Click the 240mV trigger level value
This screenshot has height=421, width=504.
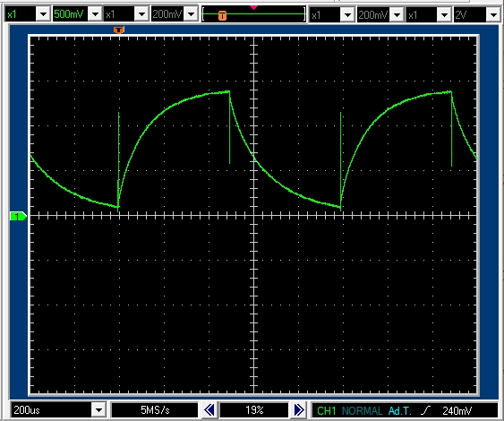click(457, 411)
